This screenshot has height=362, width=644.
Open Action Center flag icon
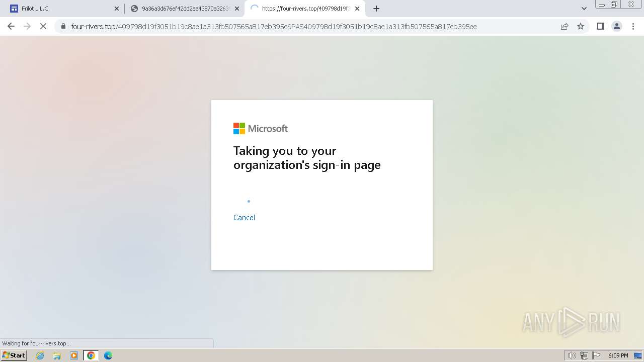[596, 355]
